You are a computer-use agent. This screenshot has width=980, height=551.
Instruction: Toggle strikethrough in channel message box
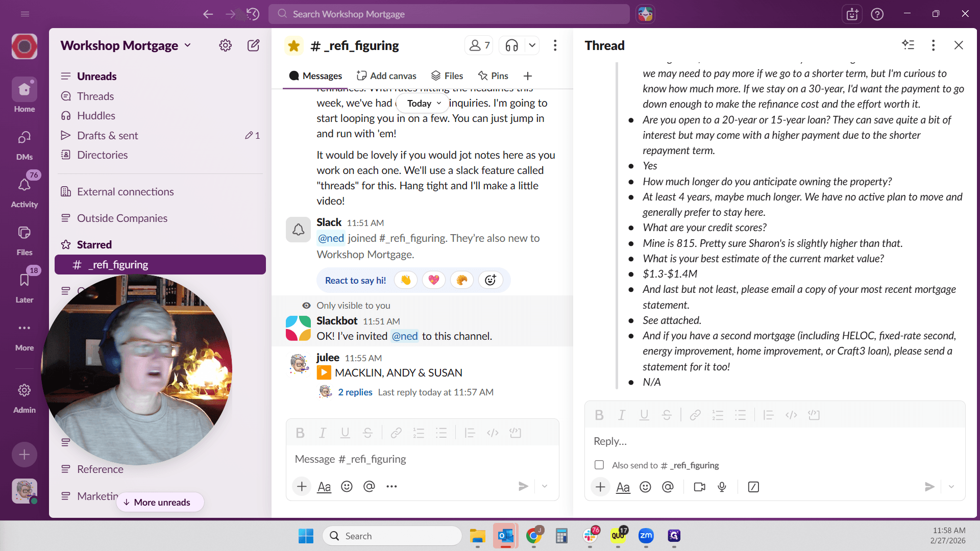[x=367, y=433]
